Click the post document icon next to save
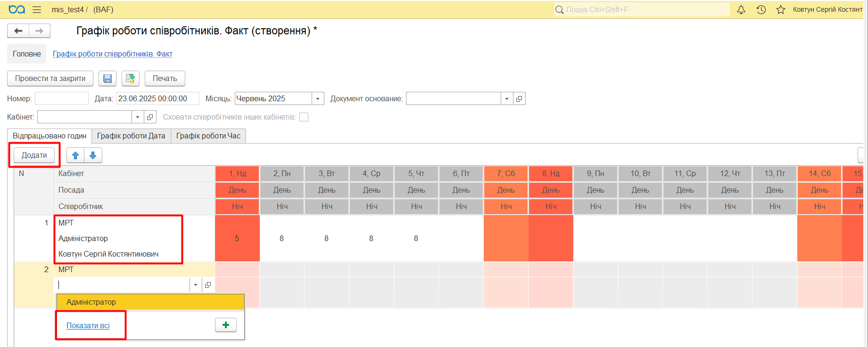The width and height of the screenshot is (868, 347). pos(131,79)
